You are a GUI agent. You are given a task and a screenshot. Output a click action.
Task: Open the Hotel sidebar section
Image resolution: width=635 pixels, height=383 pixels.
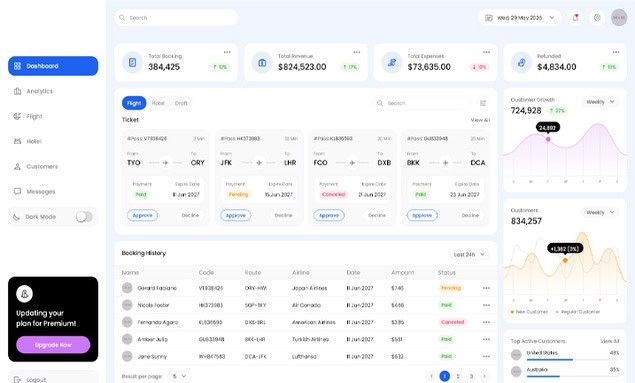[28, 141]
